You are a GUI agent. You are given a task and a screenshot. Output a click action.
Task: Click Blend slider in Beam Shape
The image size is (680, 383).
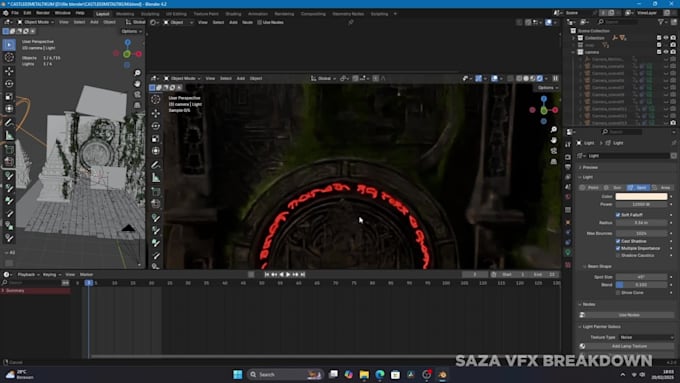point(641,285)
